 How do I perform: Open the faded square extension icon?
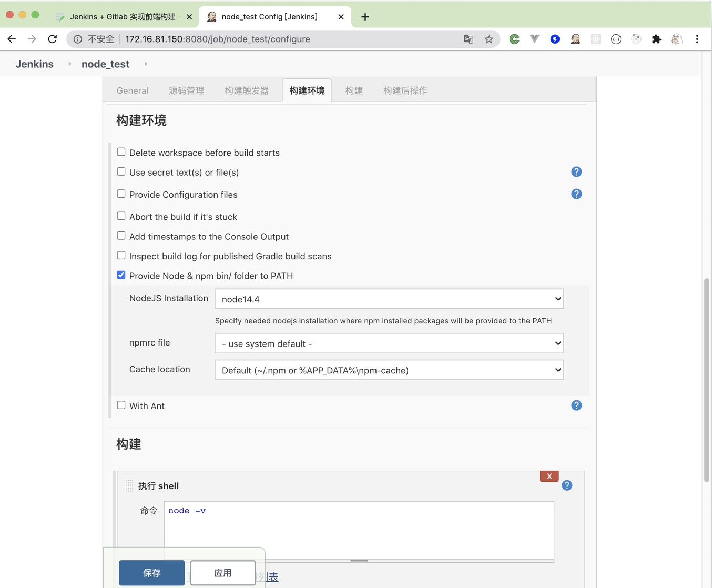click(595, 39)
